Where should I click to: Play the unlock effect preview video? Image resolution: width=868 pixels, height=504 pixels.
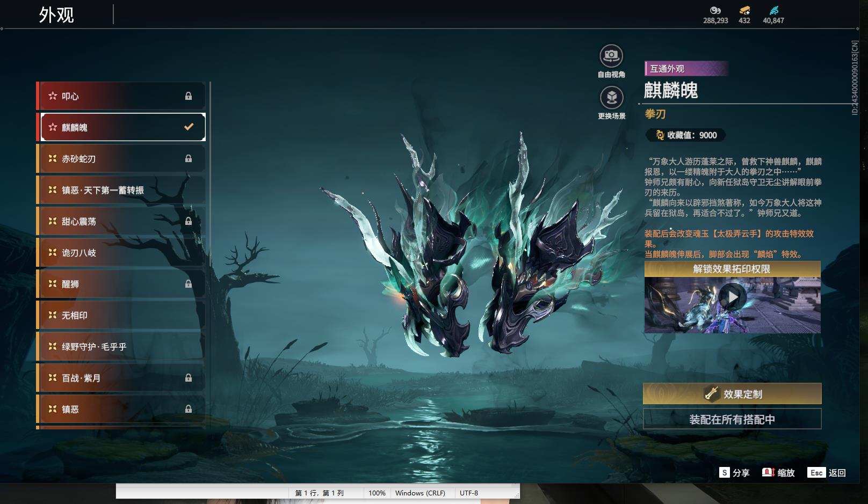click(732, 296)
